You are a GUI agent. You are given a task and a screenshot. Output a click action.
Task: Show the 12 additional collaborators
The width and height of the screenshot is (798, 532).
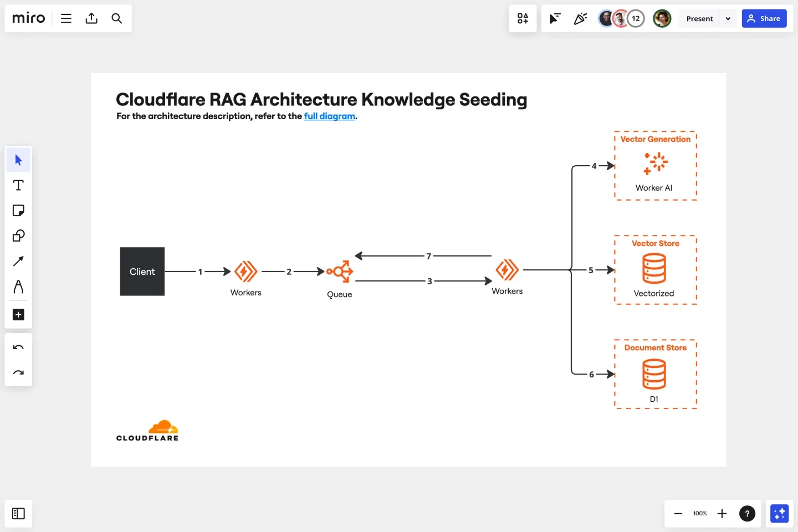pyautogui.click(x=636, y=18)
